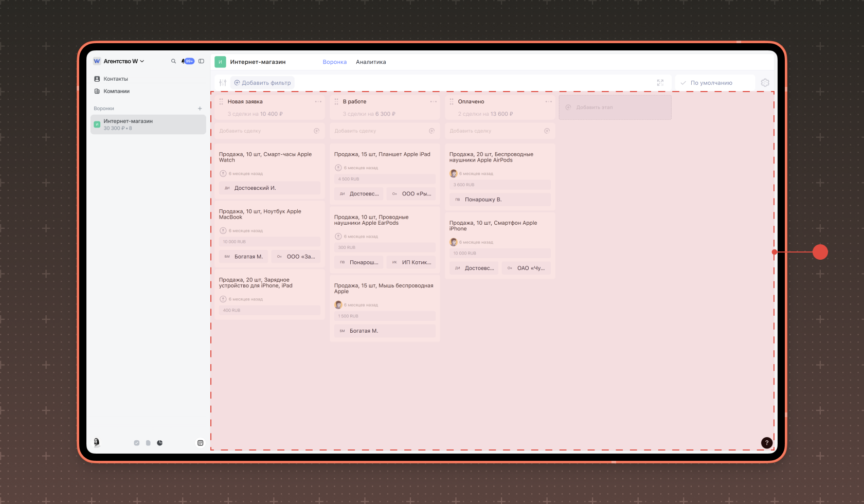Open search in the sidebar header
864x504 pixels.
(173, 61)
